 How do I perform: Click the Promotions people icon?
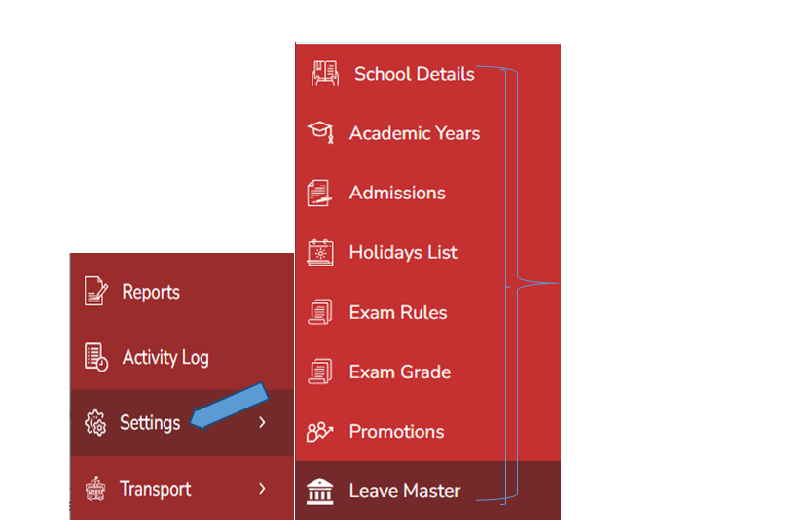319,431
